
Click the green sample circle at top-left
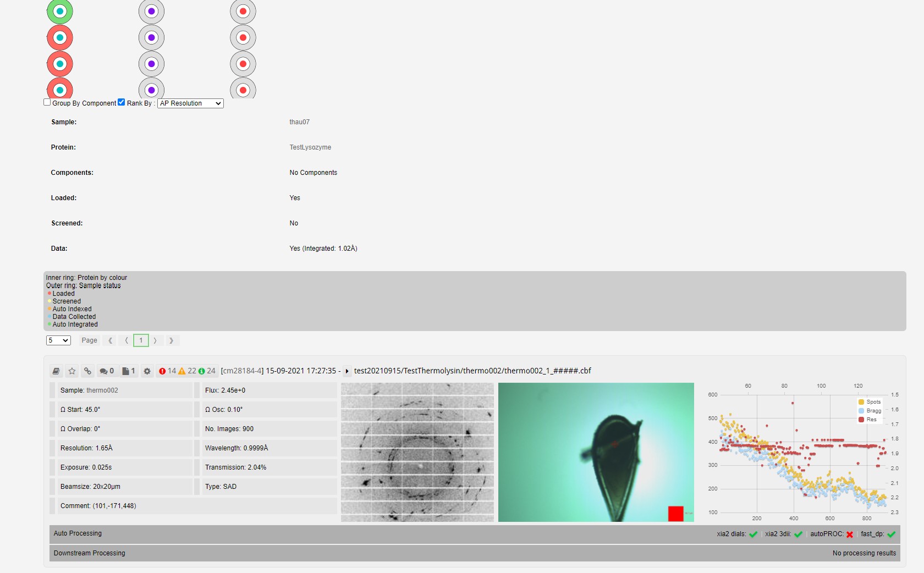[60, 12]
